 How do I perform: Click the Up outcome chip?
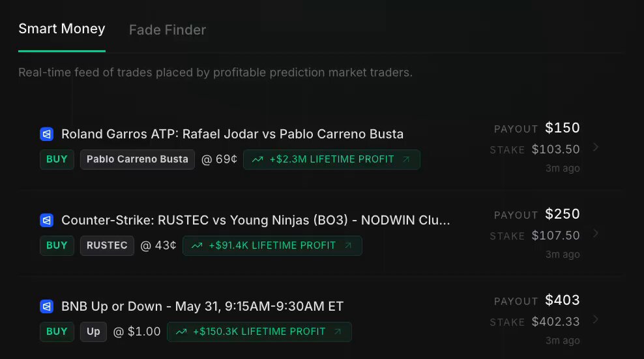point(93,332)
